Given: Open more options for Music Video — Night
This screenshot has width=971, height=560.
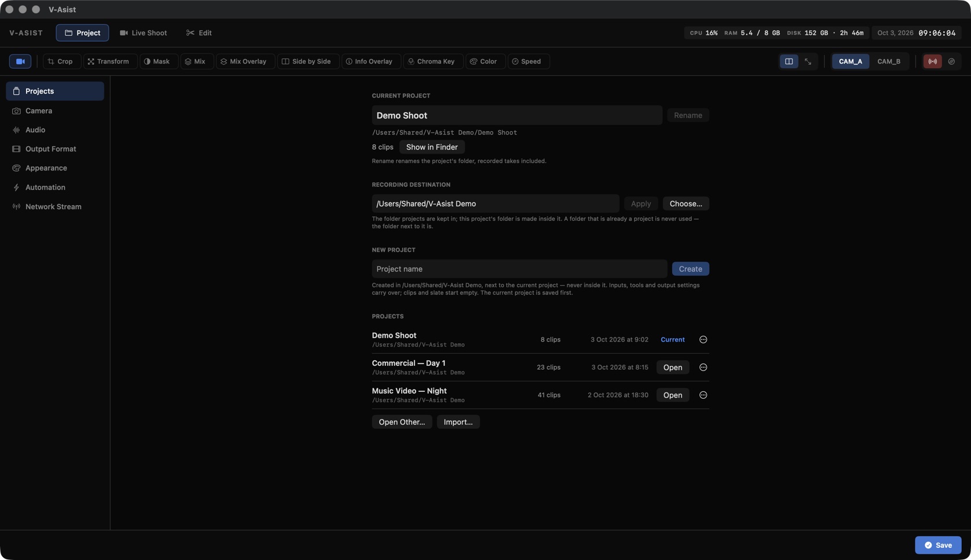Looking at the screenshot, I should (703, 395).
